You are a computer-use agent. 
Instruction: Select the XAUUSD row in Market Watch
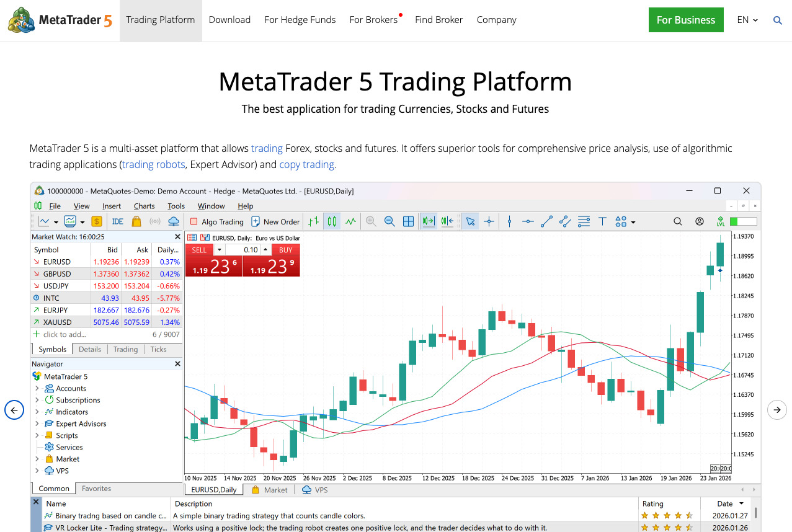click(107, 322)
